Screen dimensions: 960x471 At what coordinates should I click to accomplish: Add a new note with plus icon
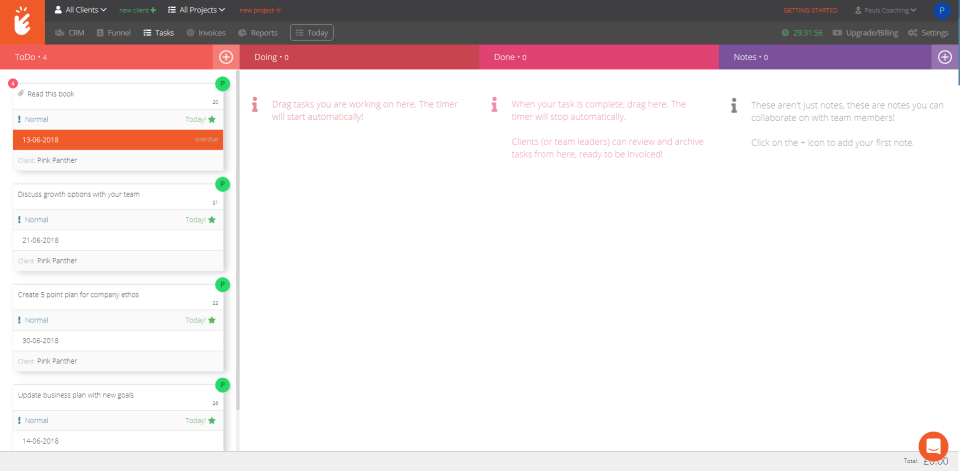click(945, 57)
